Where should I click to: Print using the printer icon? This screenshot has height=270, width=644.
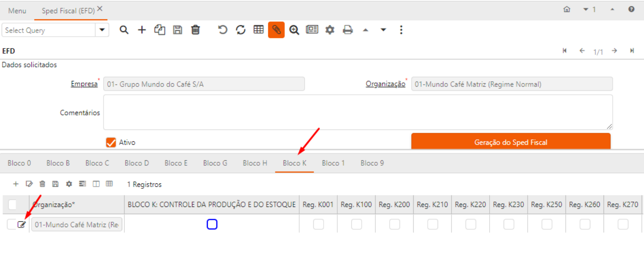click(x=348, y=30)
